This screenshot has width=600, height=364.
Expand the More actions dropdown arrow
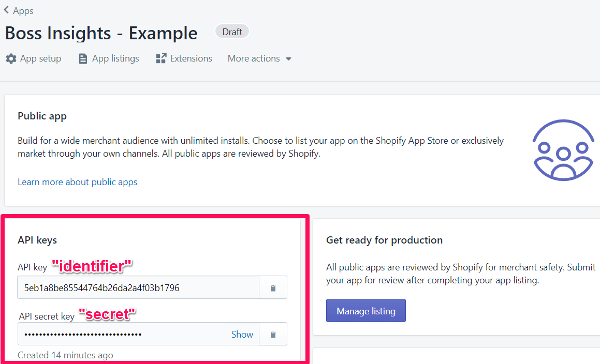click(288, 59)
